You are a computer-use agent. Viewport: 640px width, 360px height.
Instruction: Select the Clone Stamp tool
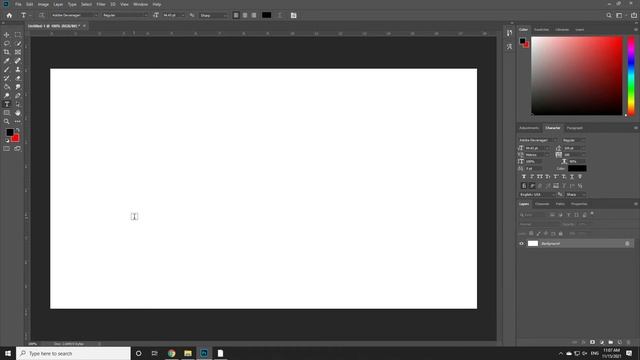18,69
